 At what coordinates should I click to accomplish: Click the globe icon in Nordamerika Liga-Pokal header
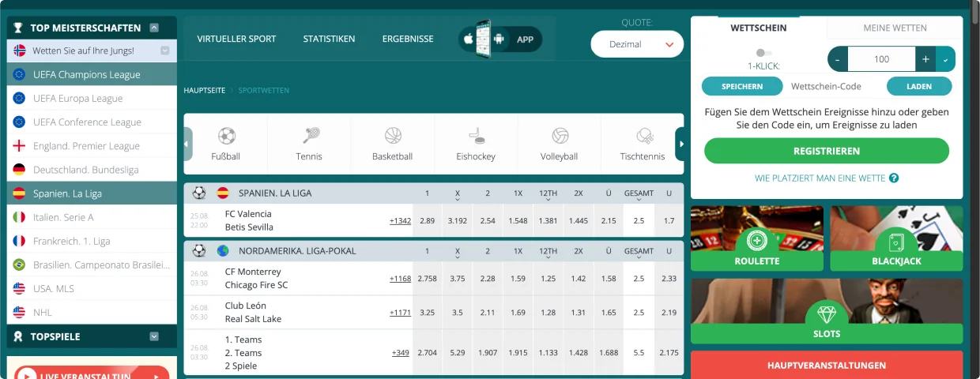(223, 250)
